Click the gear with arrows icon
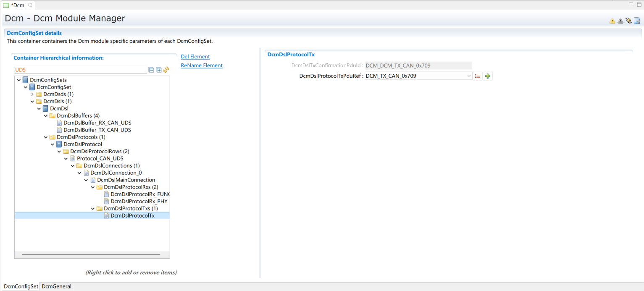This screenshot has width=644, height=291. pyautogui.click(x=628, y=21)
